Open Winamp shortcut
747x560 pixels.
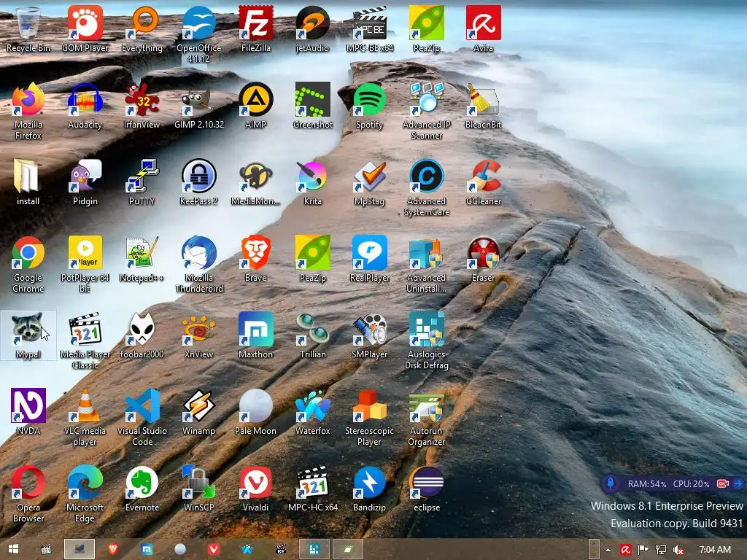[198, 412]
